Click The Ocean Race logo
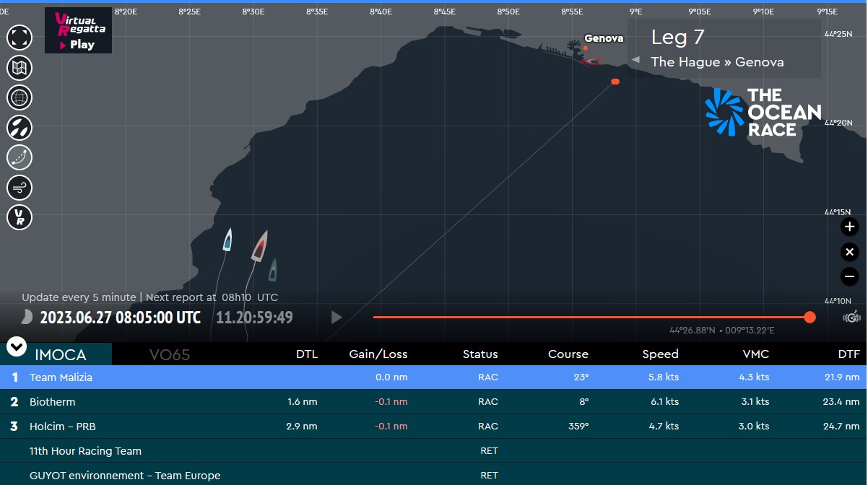Viewport: 868px width, 485px height. tap(763, 113)
